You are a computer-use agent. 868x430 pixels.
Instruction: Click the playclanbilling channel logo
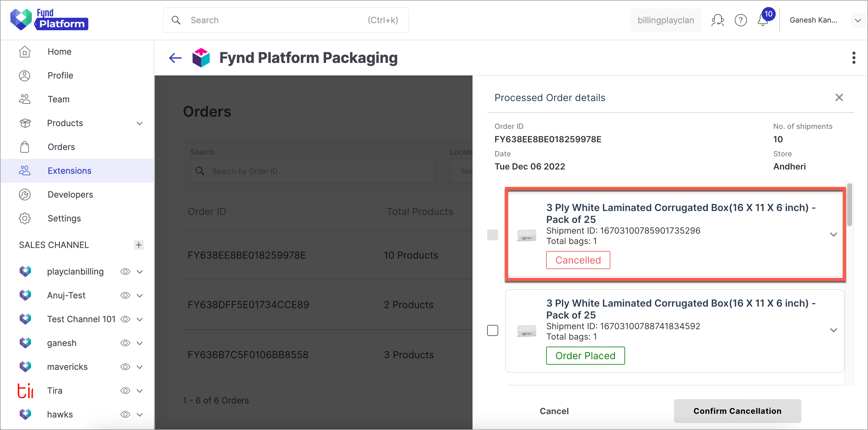(25, 271)
